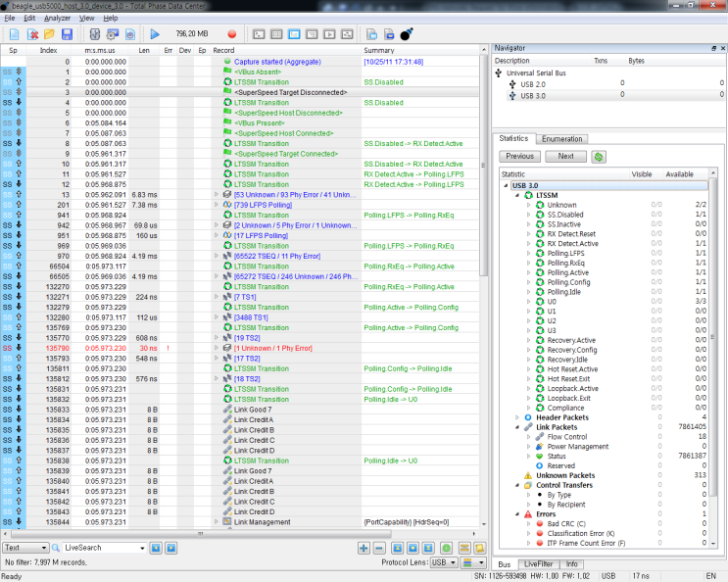This screenshot has height=582, width=728.
Task: Open Capture Settings icon in toolbar
Action: pos(130,34)
